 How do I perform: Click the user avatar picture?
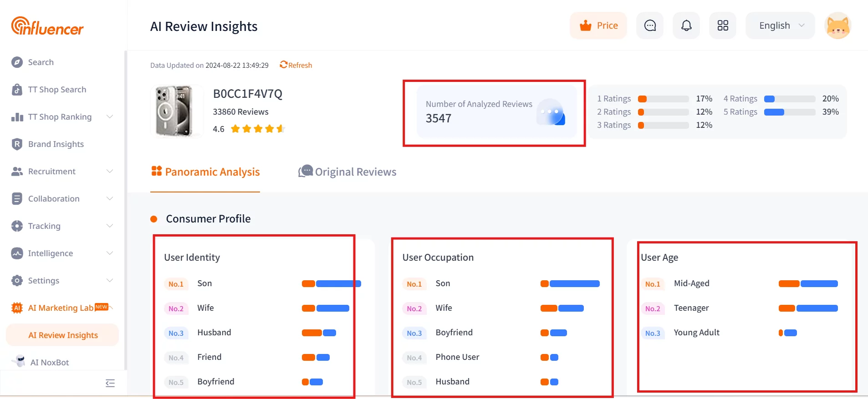[x=838, y=25]
